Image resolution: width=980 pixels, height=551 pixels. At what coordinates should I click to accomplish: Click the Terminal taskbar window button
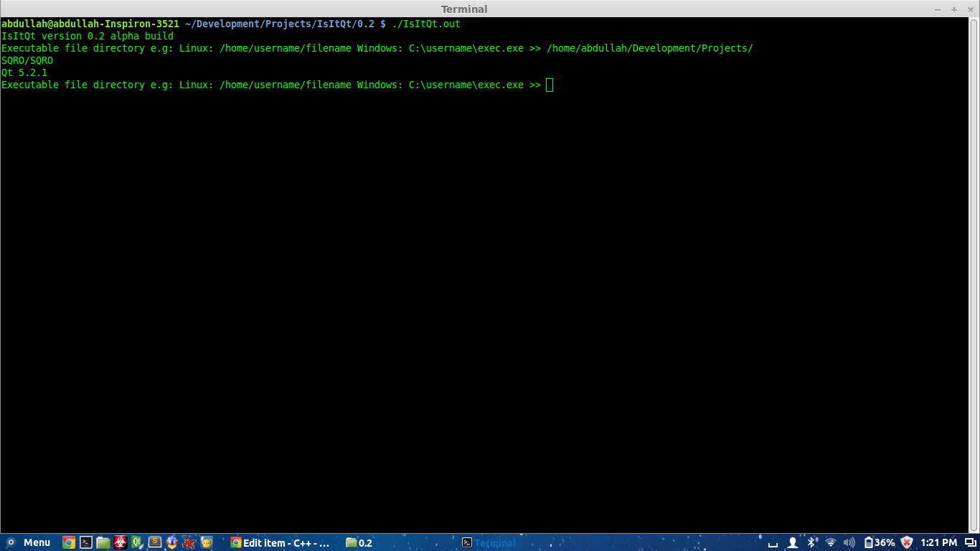click(489, 543)
